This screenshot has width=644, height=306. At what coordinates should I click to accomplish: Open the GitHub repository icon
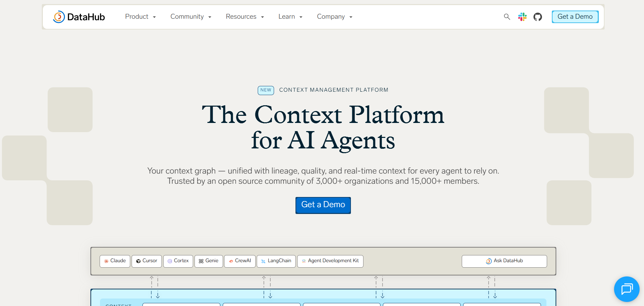[x=538, y=17]
